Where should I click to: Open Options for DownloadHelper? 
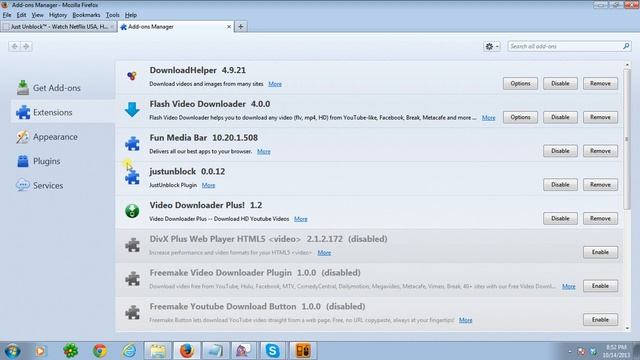520,83
